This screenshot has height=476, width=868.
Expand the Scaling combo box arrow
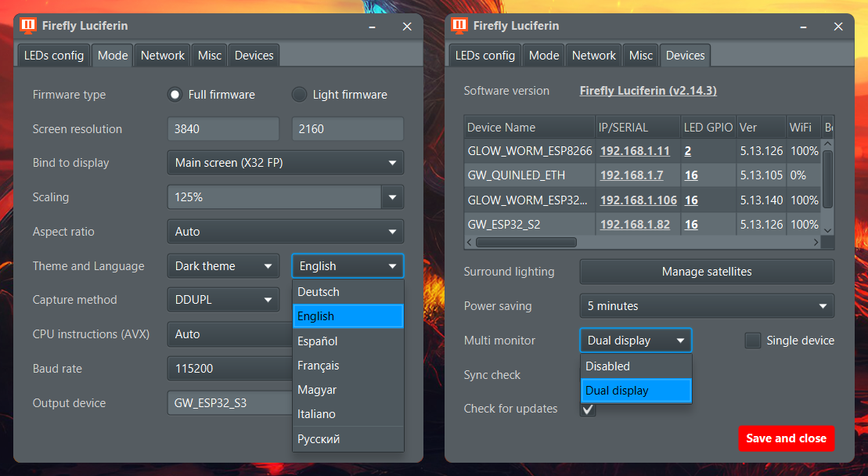pos(392,197)
